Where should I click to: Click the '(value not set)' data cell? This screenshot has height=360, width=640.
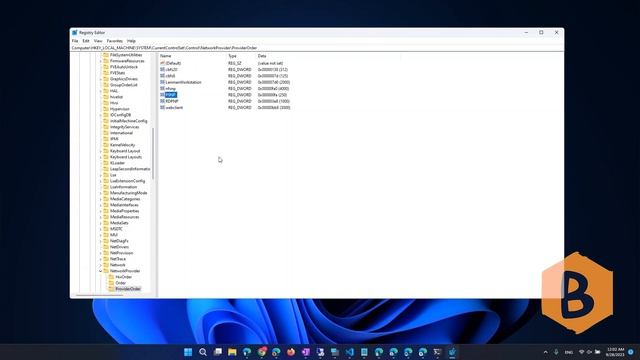coord(270,63)
